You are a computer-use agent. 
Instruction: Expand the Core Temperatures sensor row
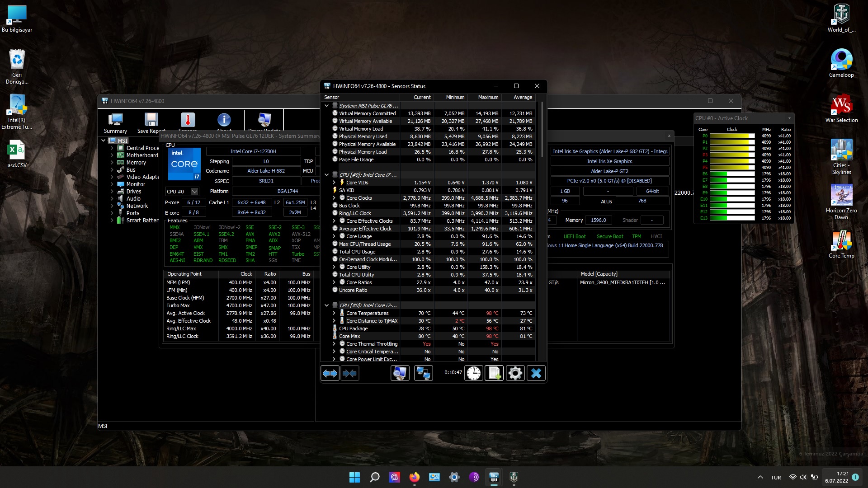pyautogui.click(x=334, y=313)
